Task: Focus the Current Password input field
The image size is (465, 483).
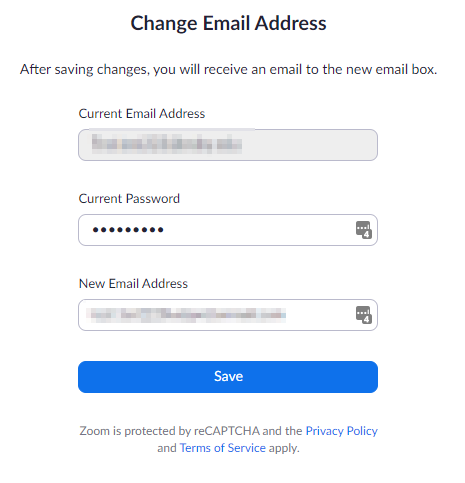Action: [x=228, y=230]
